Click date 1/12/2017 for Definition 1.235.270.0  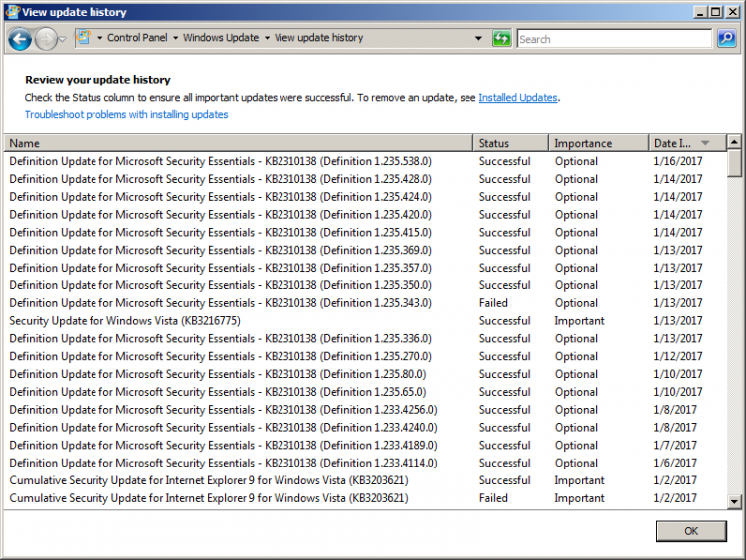(x=678, y=356)
